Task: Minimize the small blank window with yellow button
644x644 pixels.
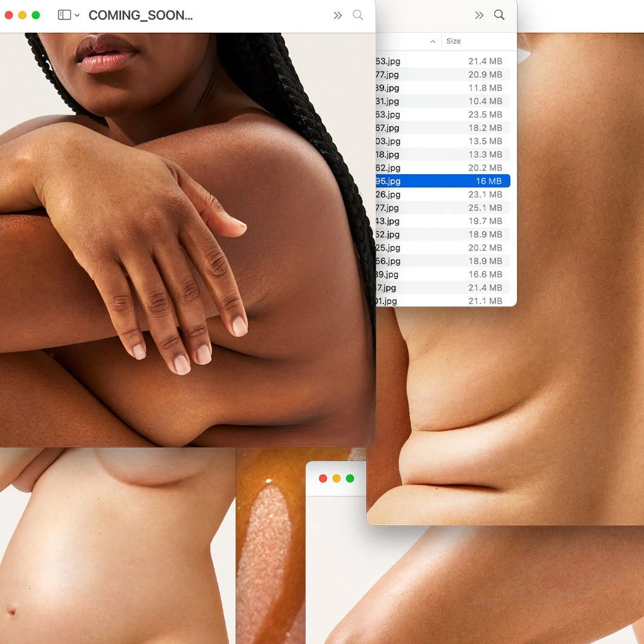Action: pos(336,478)
